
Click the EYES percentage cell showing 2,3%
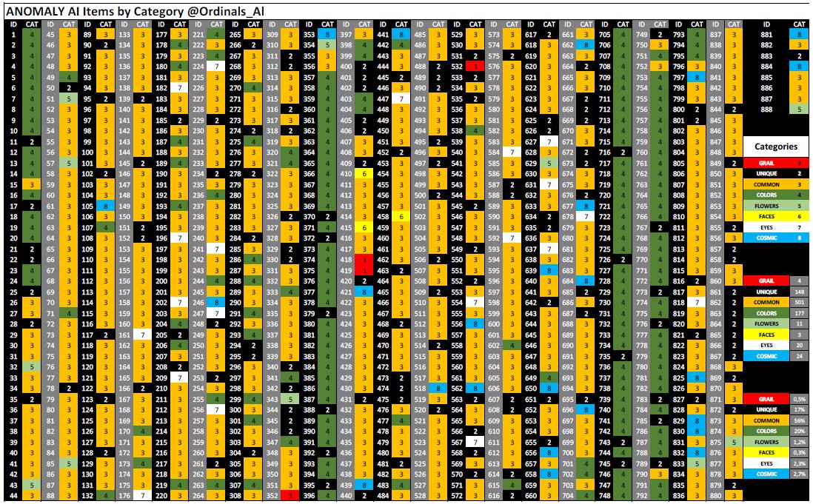tap(799, 462)
